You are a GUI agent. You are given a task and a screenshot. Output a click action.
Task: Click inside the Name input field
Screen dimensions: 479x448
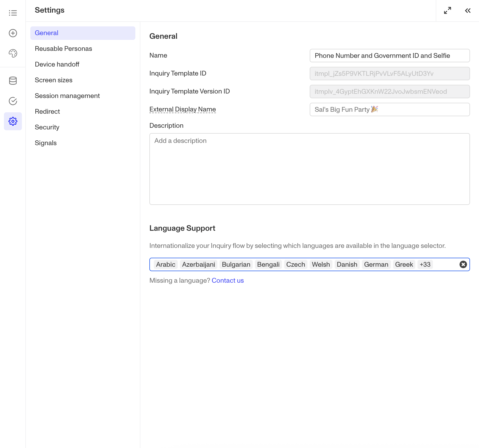(389, 56)
